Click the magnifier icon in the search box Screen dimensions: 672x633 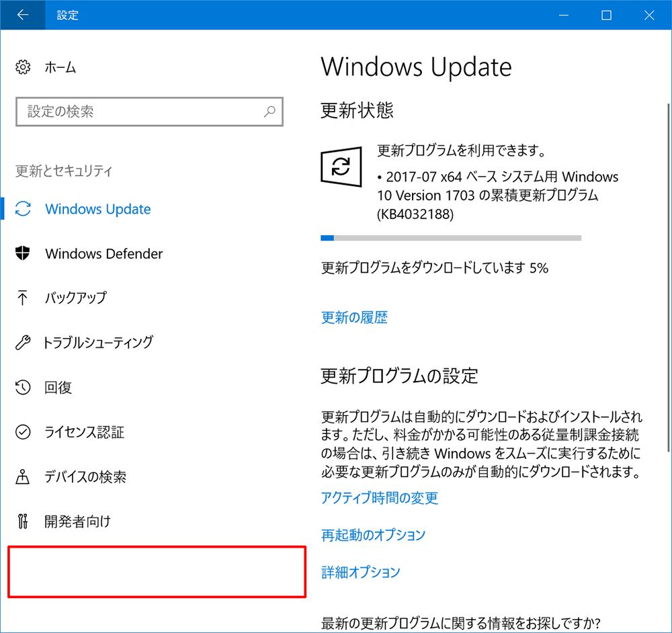269,112
